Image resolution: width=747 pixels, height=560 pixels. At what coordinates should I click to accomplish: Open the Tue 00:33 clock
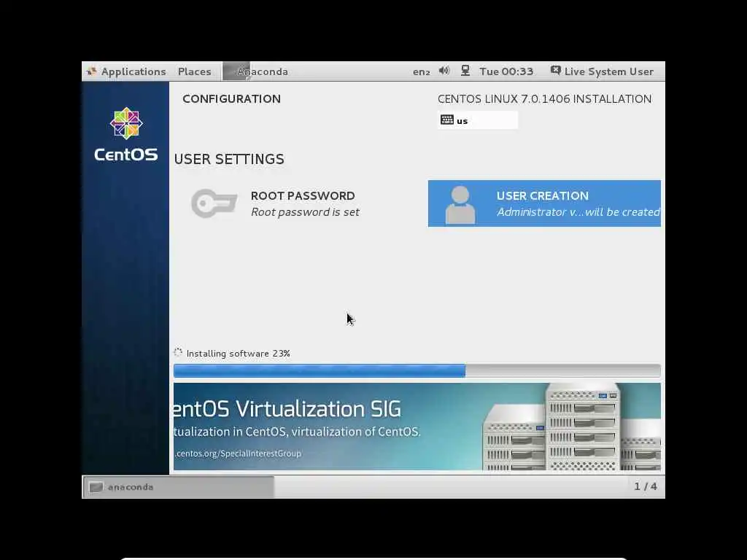pos(506,71)
